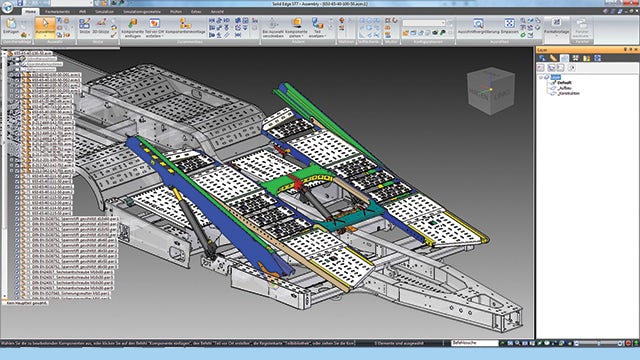Open the Auswählen dropdown arrow
The width and height of the screenshot is (640, 360).
(45, 36)
